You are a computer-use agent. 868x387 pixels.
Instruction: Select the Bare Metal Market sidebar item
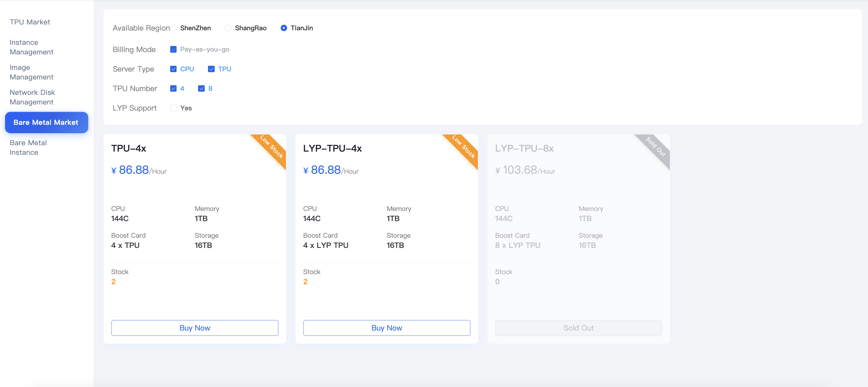click(x=46, y=123)
